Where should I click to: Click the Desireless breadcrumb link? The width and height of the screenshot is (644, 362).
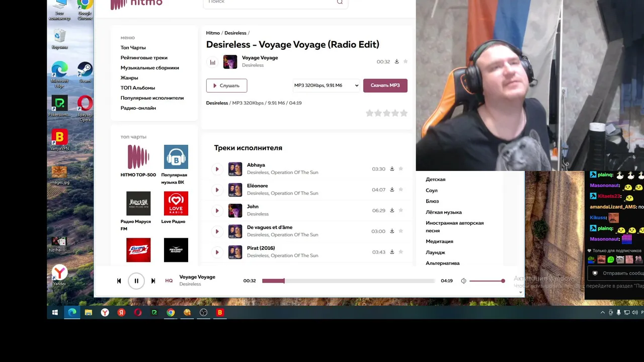pos(235,33)
